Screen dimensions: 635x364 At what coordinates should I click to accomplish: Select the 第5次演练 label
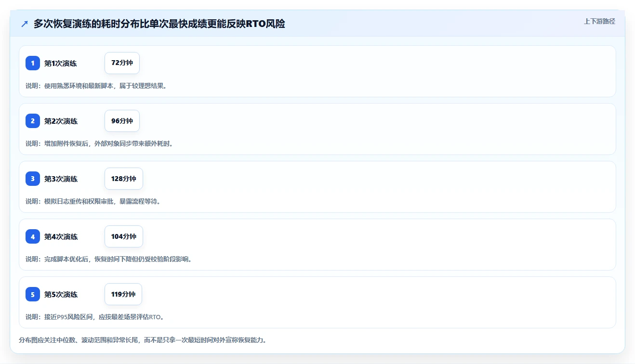pos(61,294)
